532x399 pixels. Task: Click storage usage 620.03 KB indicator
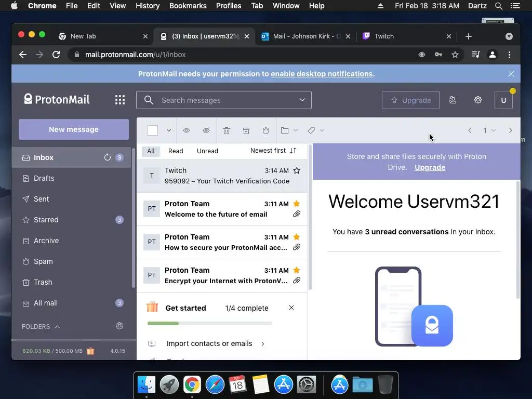coord(52,351)
